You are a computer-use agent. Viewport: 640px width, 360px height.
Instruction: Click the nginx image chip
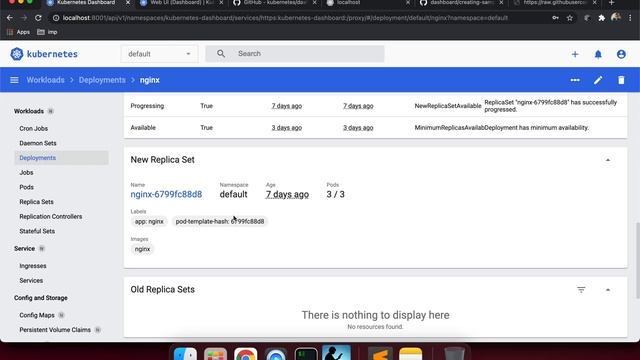[142, 249]
